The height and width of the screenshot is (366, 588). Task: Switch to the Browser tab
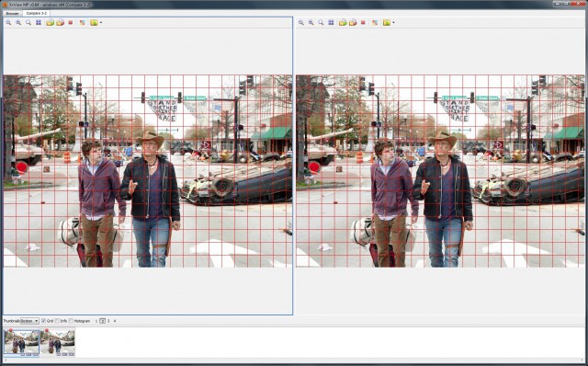[x=12, y=13]
